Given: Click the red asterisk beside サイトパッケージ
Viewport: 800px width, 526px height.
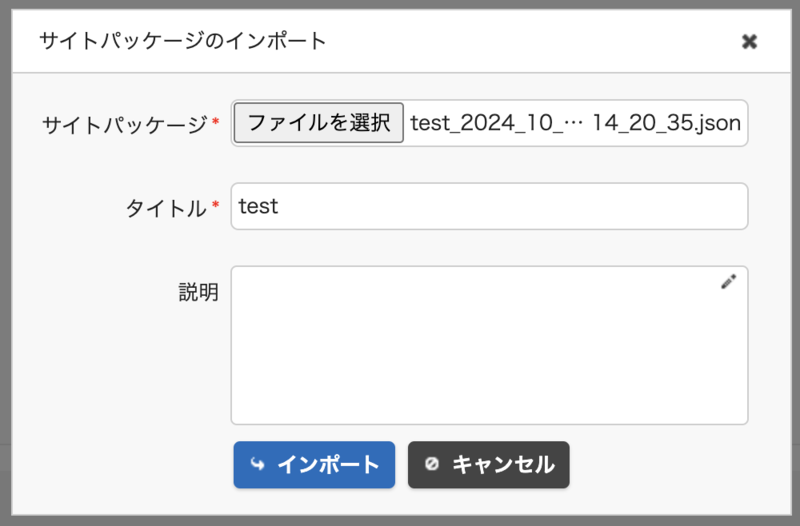Looking at the screenshot, I should [x=216, y=123].
